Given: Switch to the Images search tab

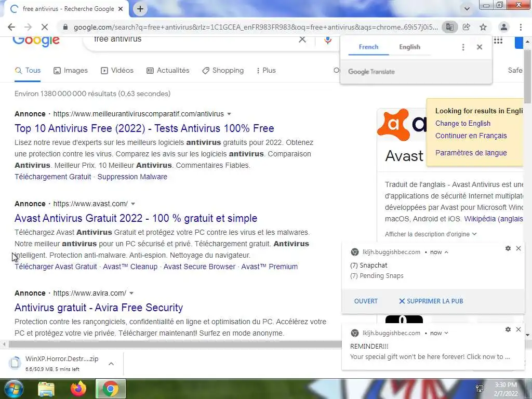Looking at the screenshot, I should pyautogui.click(x=71, y=70).
